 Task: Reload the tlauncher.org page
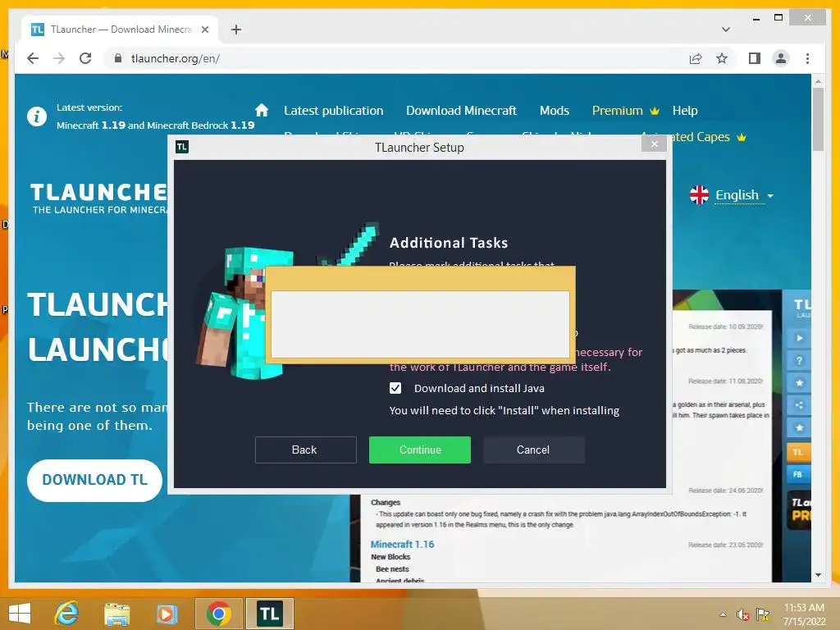85,58
